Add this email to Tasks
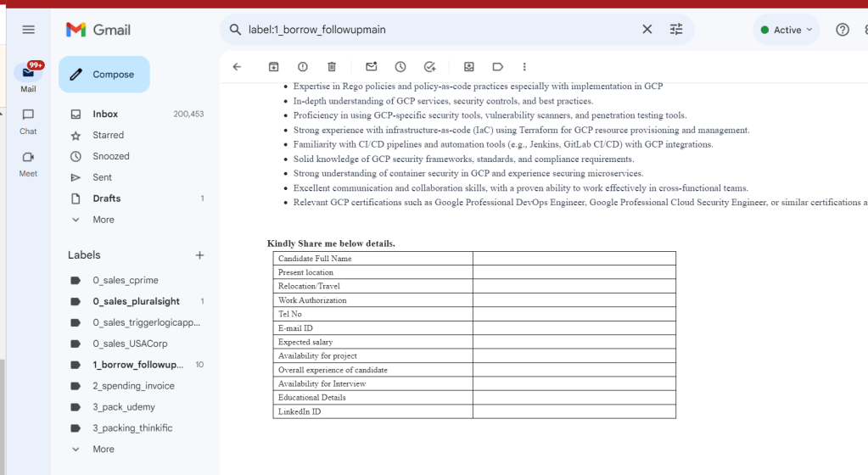The image size is (868, 475). tap(429, 67)
